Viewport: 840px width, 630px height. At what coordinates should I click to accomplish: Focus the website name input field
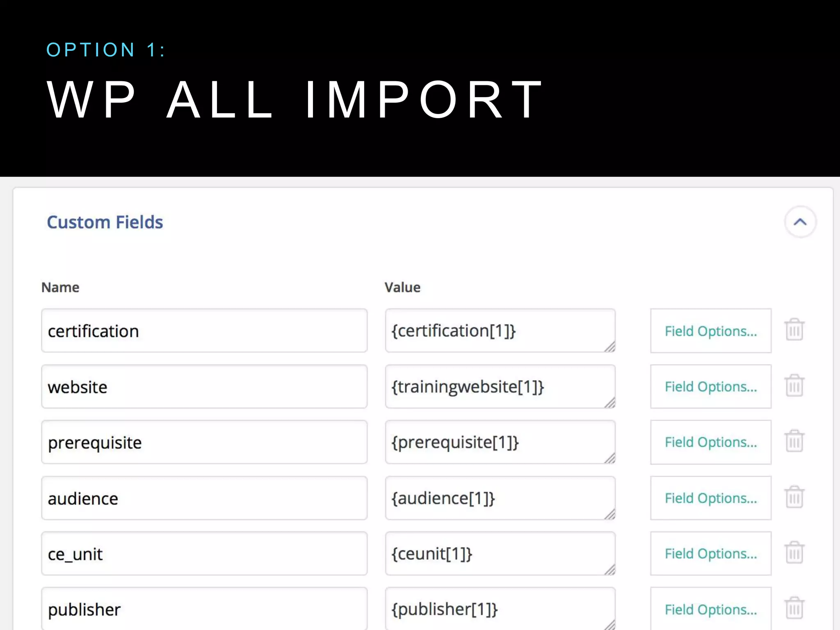(x=204, y=387)
